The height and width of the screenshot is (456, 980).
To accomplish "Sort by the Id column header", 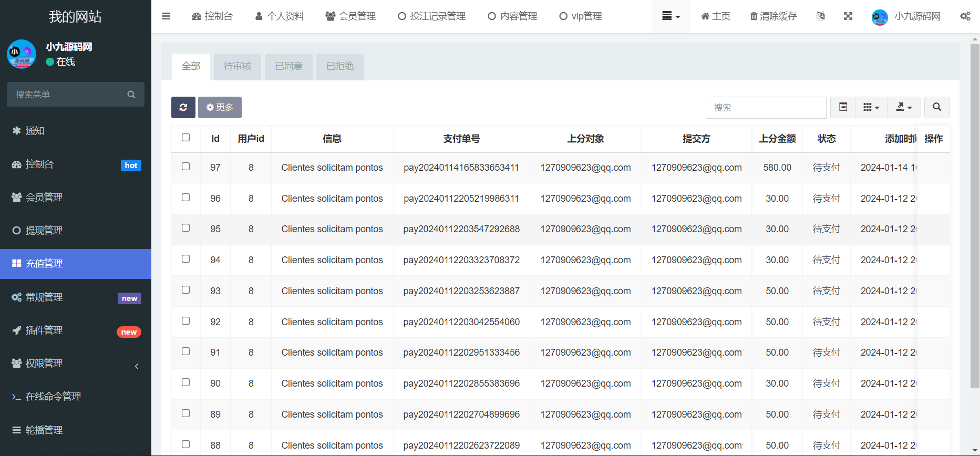I will click(x=215, y=139).
